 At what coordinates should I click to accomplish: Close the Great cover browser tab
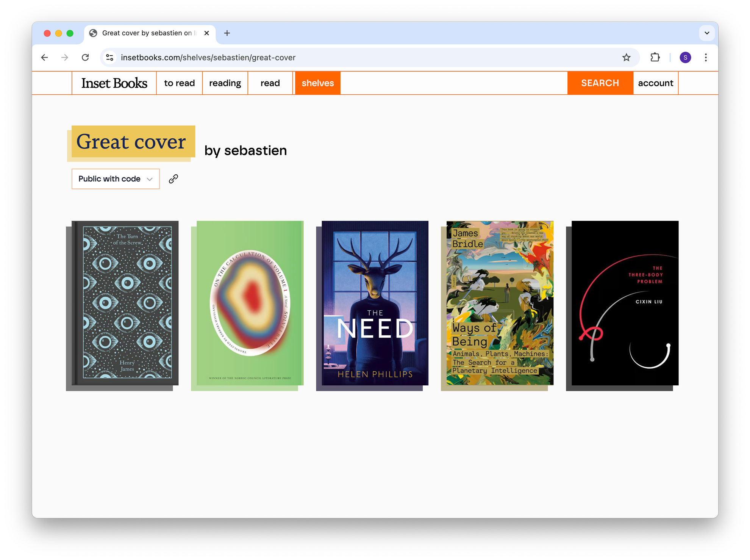pos(206,33)
